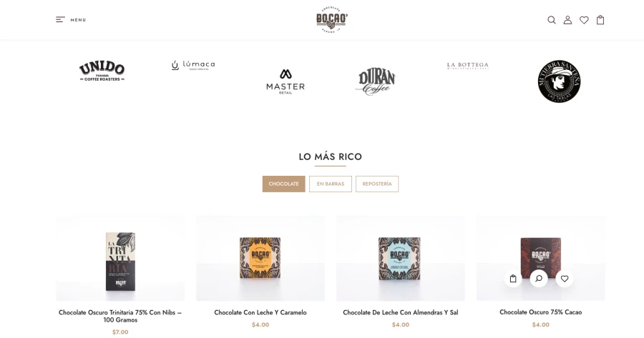Click the Duran Coffee brand logo
Image resolution: width=644 pixels, height=338 pixels.
click(376, 81)
